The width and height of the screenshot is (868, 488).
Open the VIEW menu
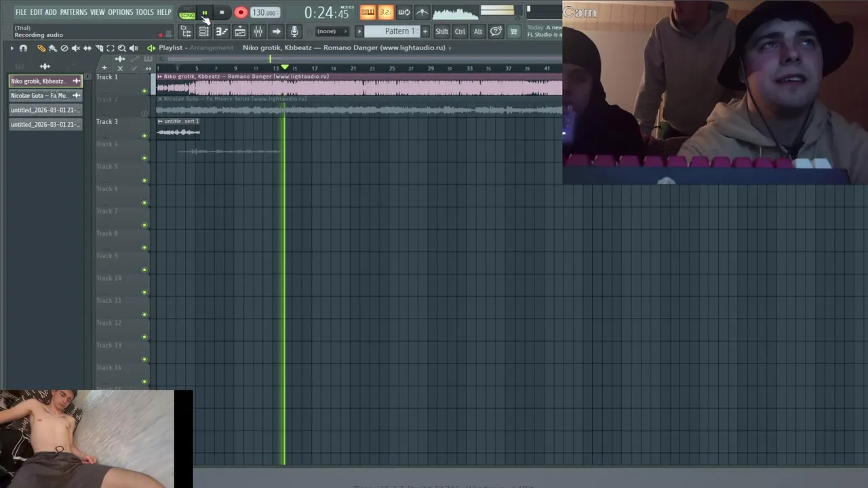(98, 12)
